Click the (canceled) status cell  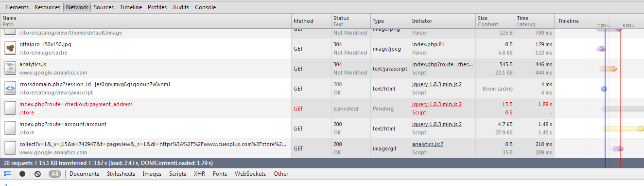(x=346, y=109)
